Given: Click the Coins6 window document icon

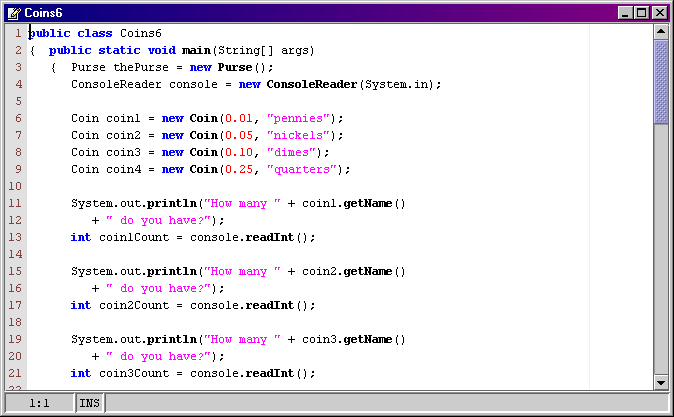Looking at the screenshot, I should click(14, 13).
